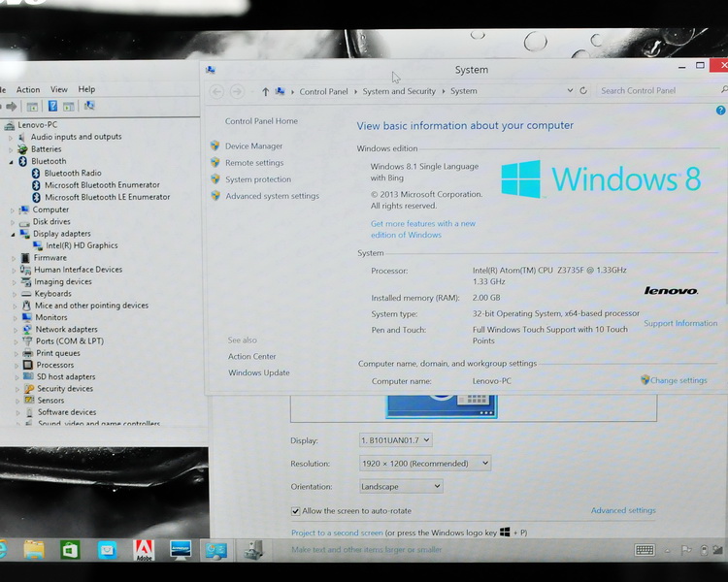Select Sensors in the device tree
The image size is (728, 582).
50,400
